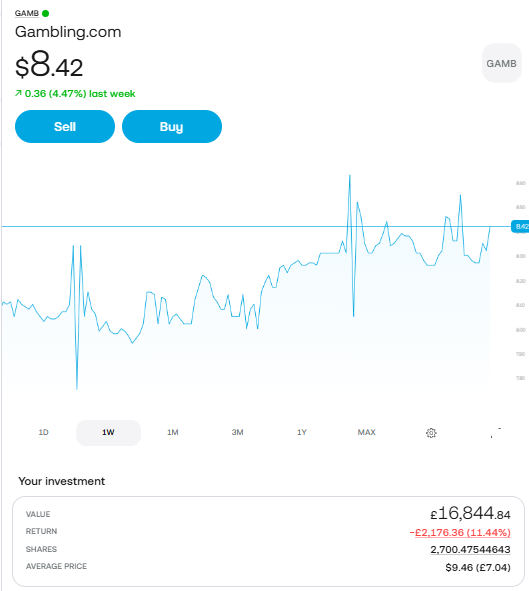View the 1Y chart period

pos(302,432)
